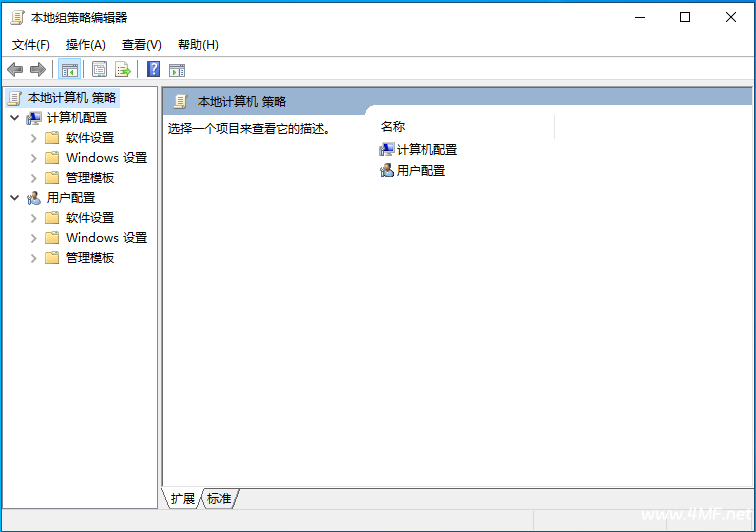Screen dimensions: 756x532
Task: Open the 查看(V) menu
Action: (141, 44)
